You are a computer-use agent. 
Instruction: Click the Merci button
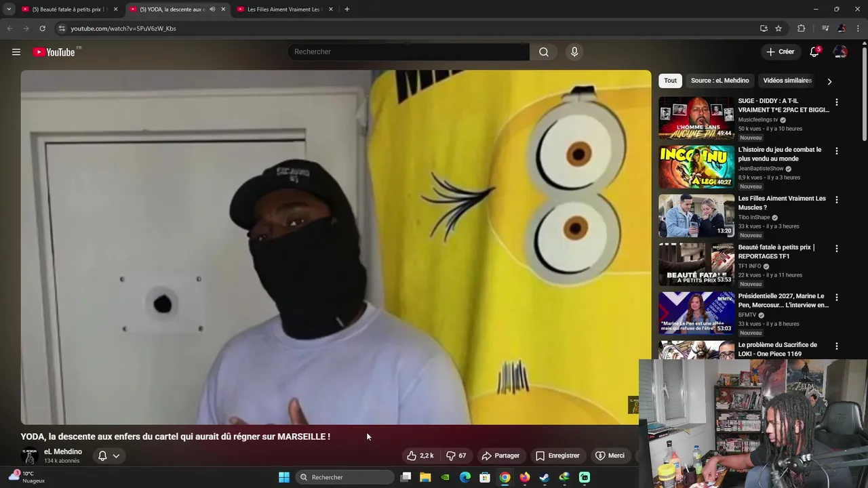(x=610, y=455)
